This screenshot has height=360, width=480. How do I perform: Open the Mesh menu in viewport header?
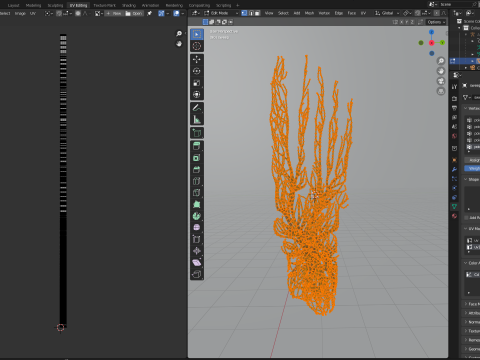pyautogui.click(x=309, y=13)
